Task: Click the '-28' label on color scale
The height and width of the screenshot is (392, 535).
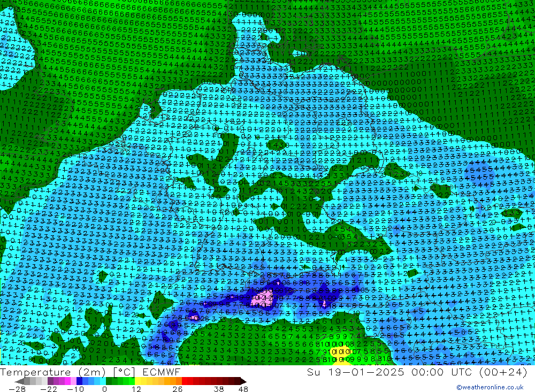Action: 17,389
